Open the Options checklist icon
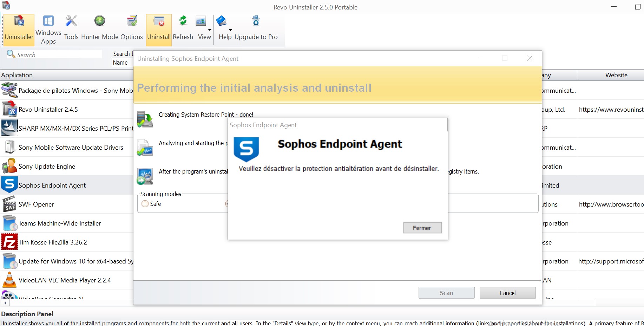The height and width of the screenshot is (326, 644). coord(132,21)
